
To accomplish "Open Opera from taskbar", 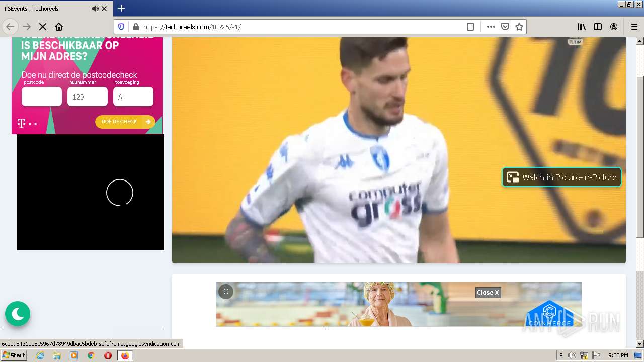I will point(108,355).
